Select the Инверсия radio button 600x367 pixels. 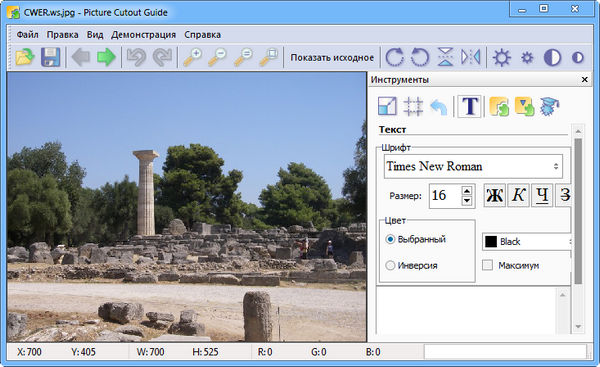(390, 265)
